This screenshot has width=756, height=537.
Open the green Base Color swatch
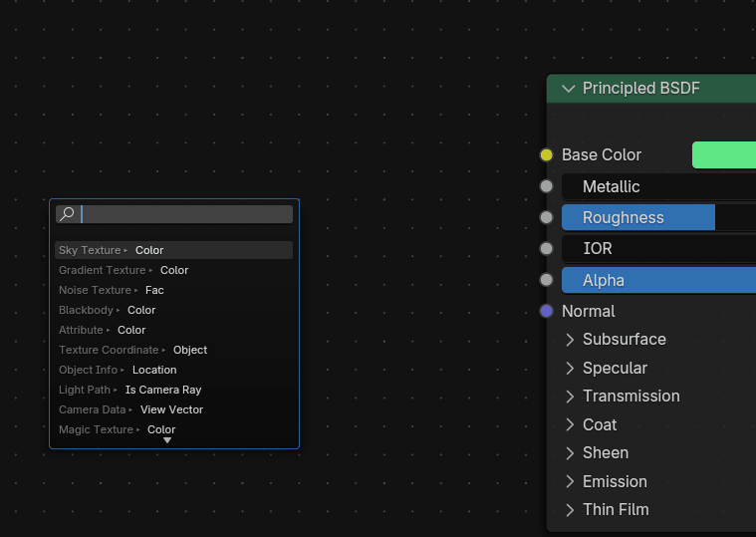point(723,154)
